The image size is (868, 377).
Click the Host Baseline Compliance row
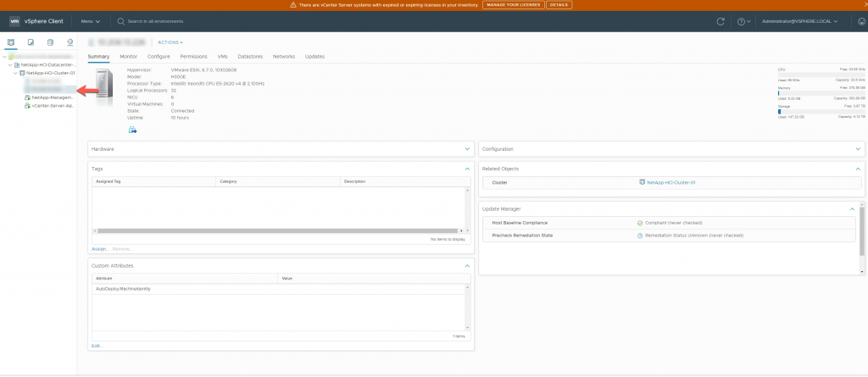tap(669, 223)
